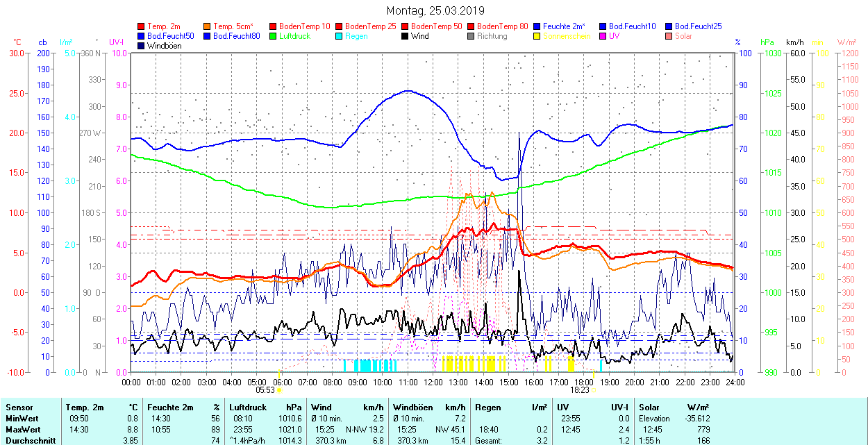The image size is (868, 445).
Task: Click the Bod.Feucht25 legend swatch
Action: click(669, 26)
